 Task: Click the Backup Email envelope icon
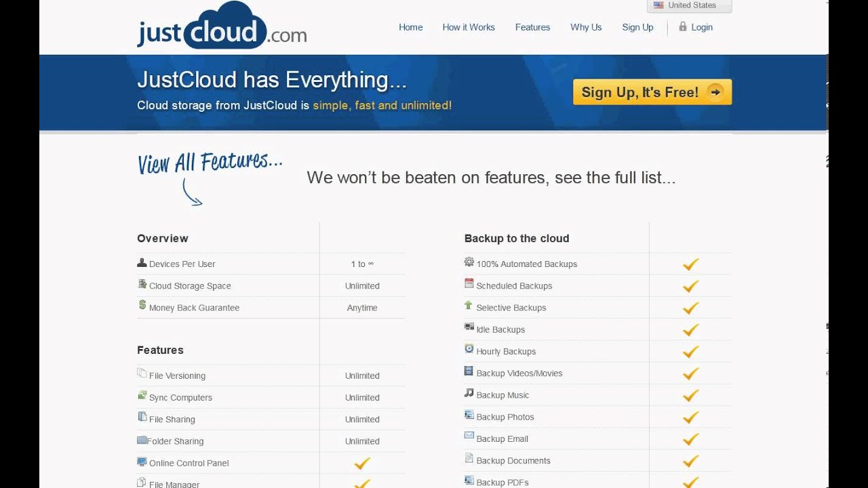469,436
